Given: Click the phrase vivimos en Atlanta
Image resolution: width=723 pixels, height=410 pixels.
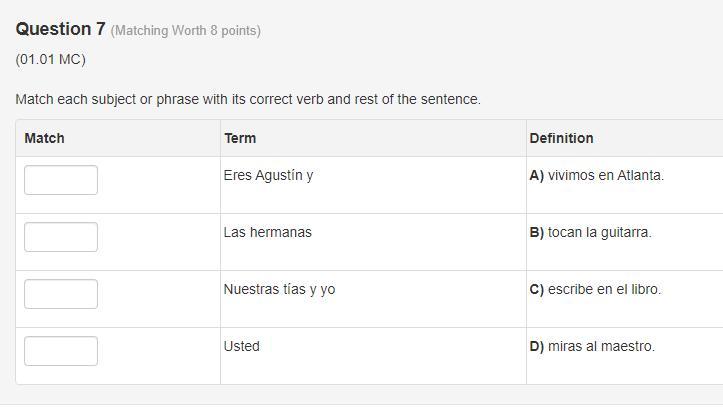Looking at the screenshot, I should (605, 175).
